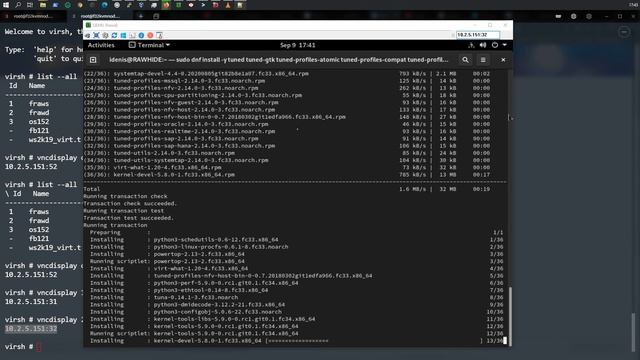Image resolution: width=640 pixels, height=360 pixels.
Task: Click the highlighted 10.2.5.151:32 text in virsh
Action: pyautogui.click(x=31, y=329)
